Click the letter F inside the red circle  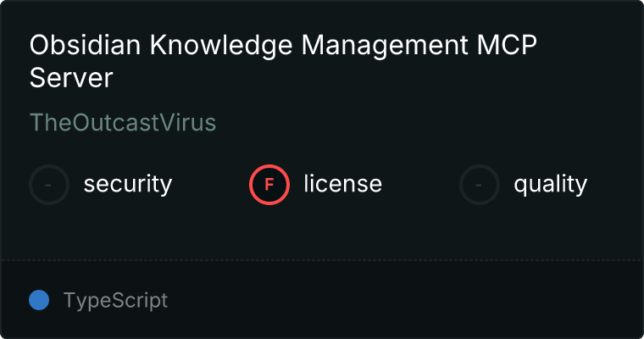[x=269, y=184]
